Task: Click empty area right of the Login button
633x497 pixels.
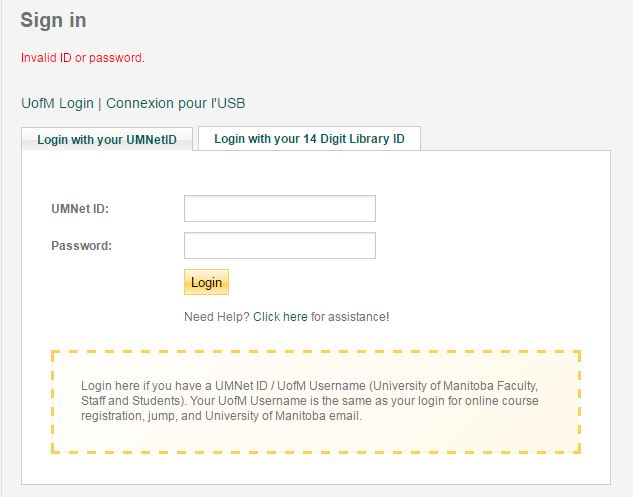Action: click(x=400, y=283)
